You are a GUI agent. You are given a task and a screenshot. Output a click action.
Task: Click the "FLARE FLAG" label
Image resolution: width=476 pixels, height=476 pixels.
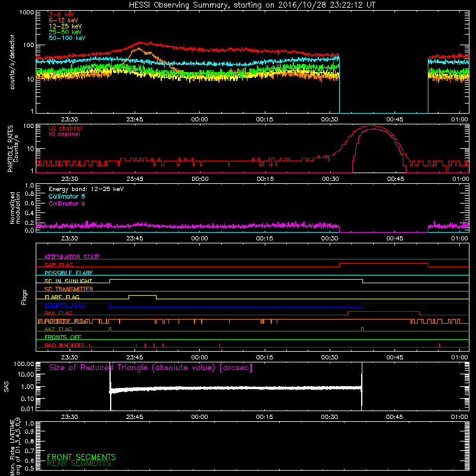[x=62, y=297]
